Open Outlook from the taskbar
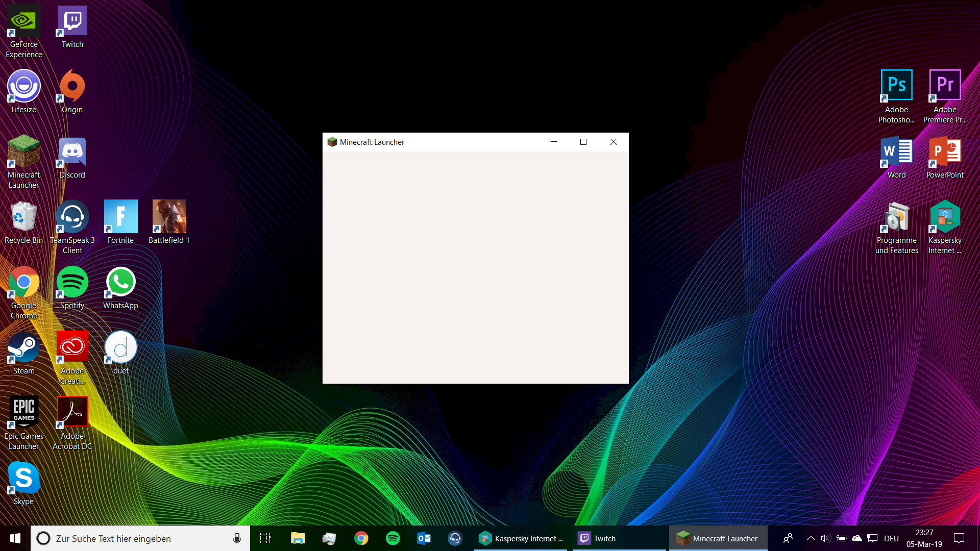The height and width of the screenshot is (551, 980). tap(424, 538)
